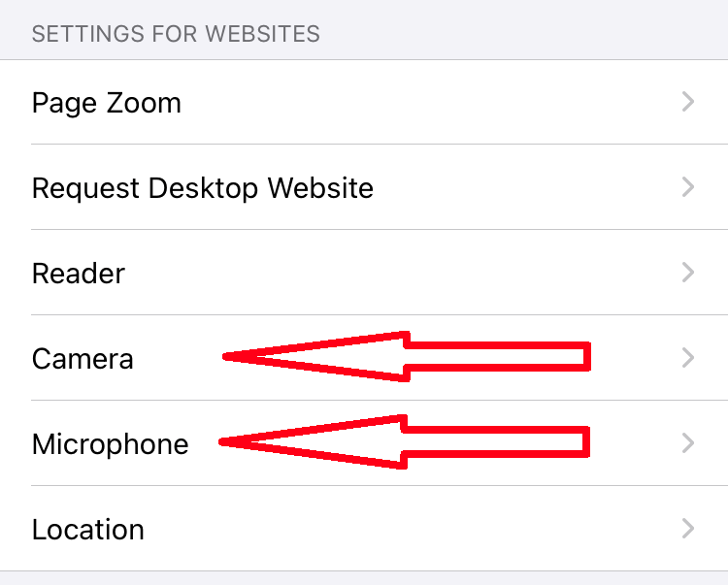Click the Settings for Websites header
Viewport: 728px width, 585px height.
point(176,34)
